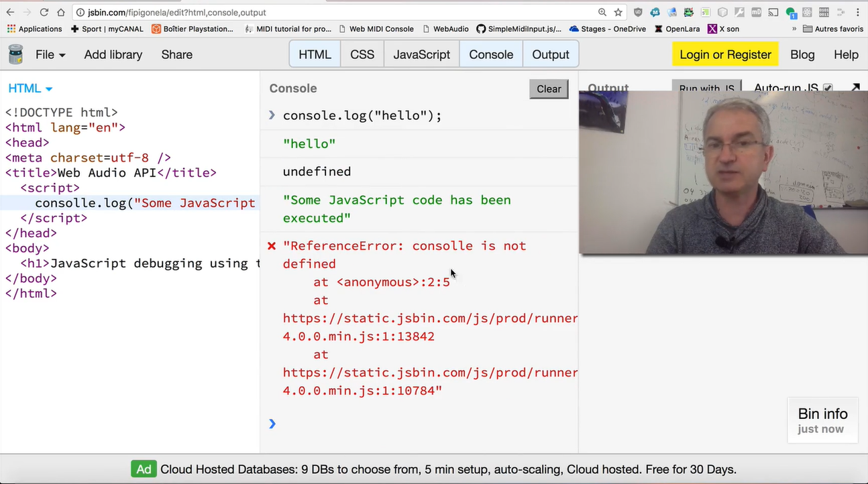The image size is (868, 484).
Task: Open the browser home page icon
Action: point(61,12)
